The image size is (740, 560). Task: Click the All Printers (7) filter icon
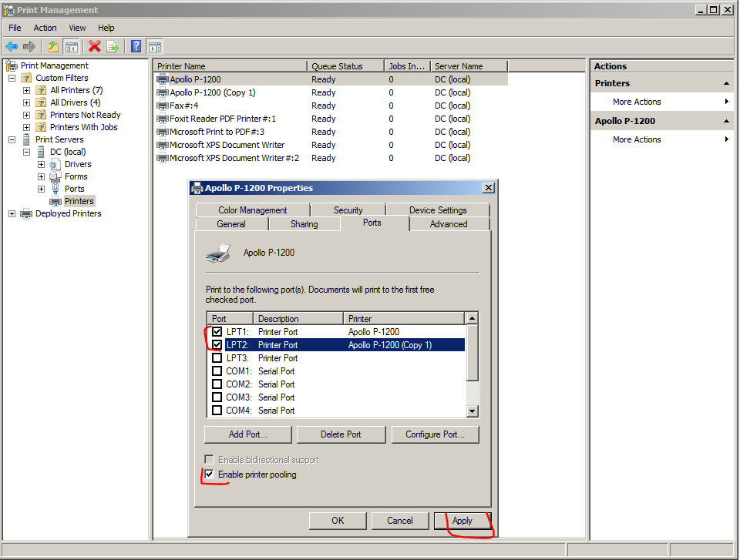(42, 90)
